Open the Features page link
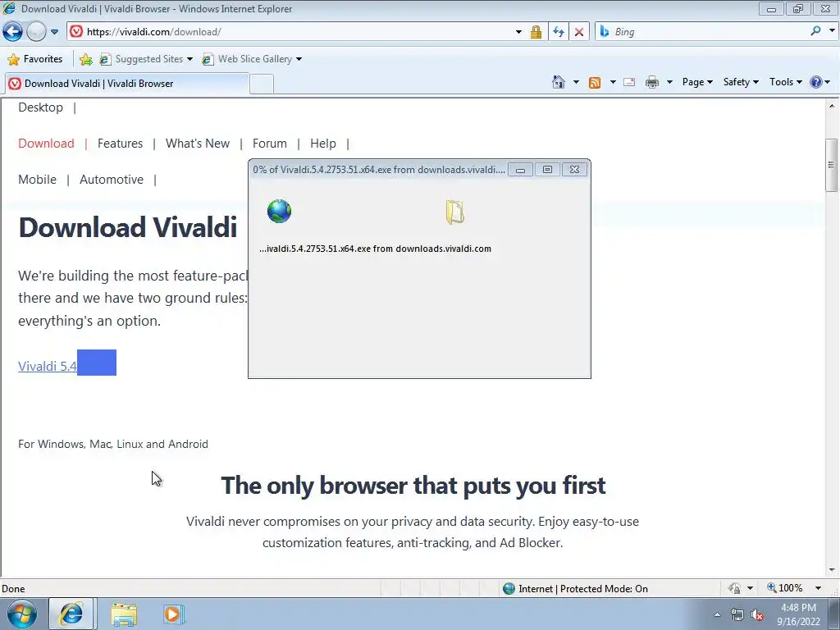Screen dimensions: 840x630 point(120,144)
